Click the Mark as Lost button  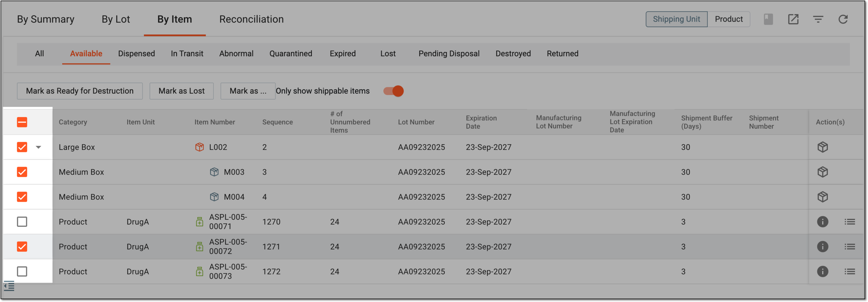[x=182, y=91]
